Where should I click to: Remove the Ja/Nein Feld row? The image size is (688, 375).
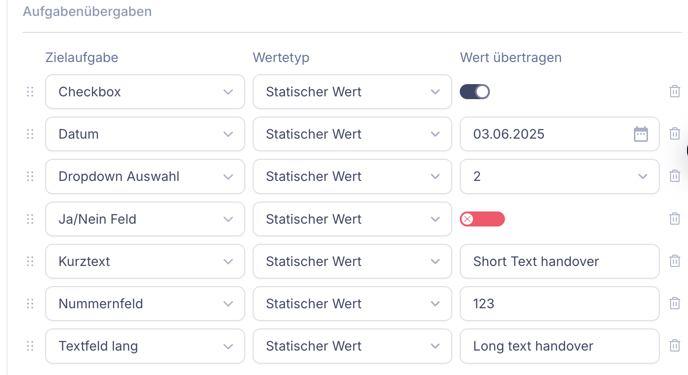click(x=674, y=218)
